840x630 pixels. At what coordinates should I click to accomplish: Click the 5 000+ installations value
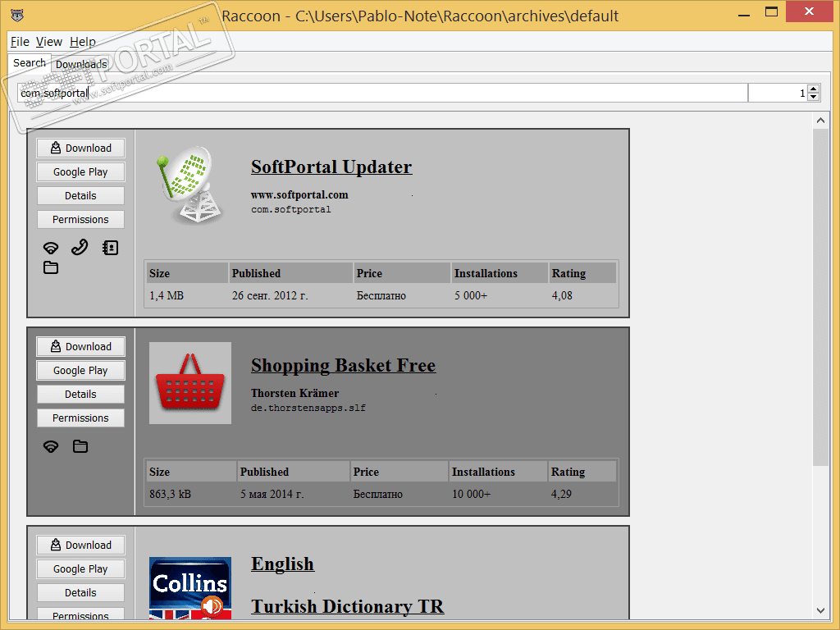471,295
